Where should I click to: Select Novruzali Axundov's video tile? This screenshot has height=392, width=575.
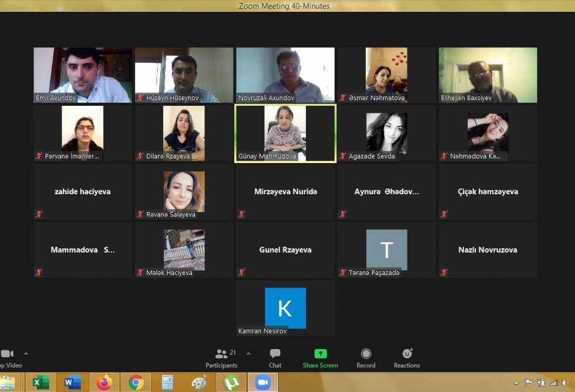pyautogui.click(x=285, y=75)
